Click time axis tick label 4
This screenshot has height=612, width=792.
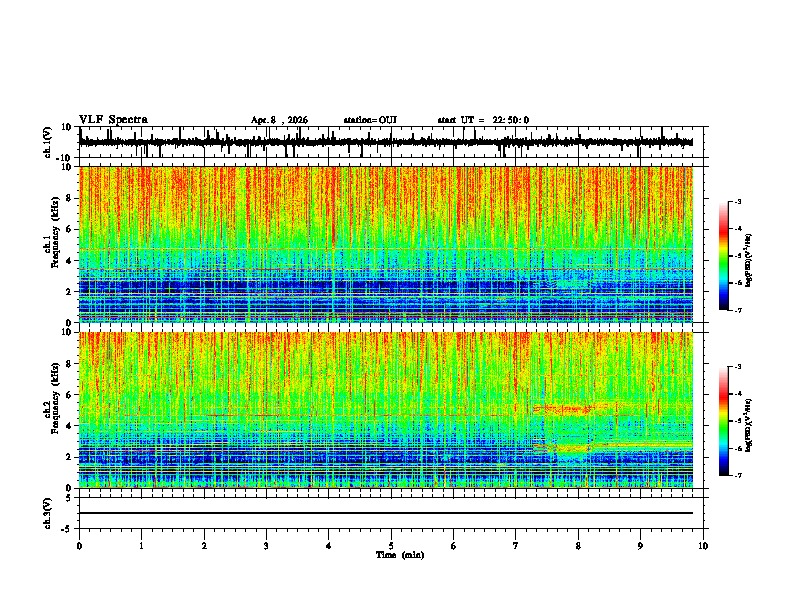(328, 546)
